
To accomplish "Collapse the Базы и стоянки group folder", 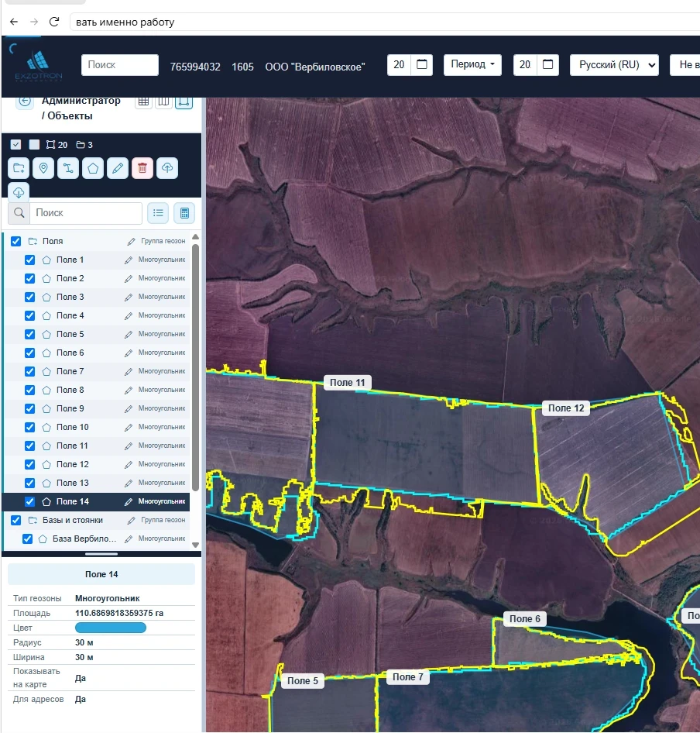I will click(x=33, y=520).
